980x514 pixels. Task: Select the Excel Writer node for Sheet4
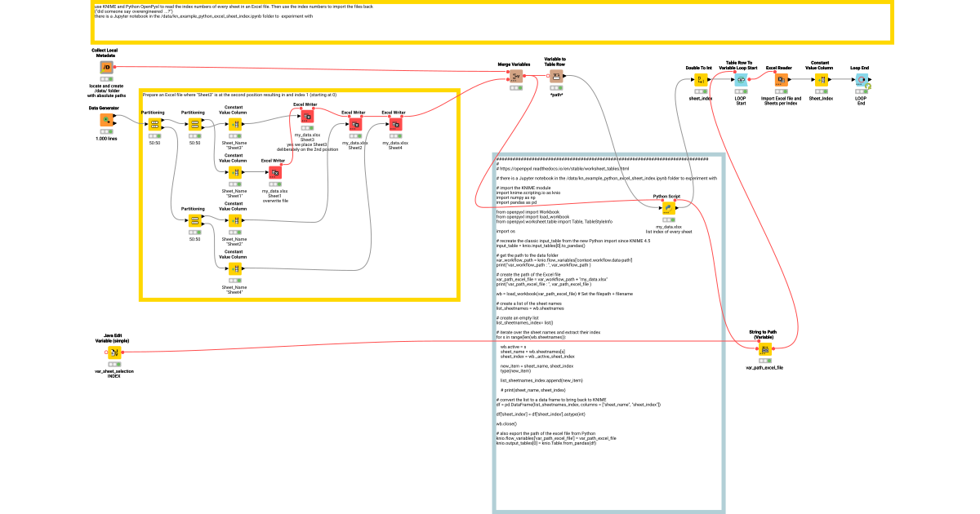pos(395,123)
